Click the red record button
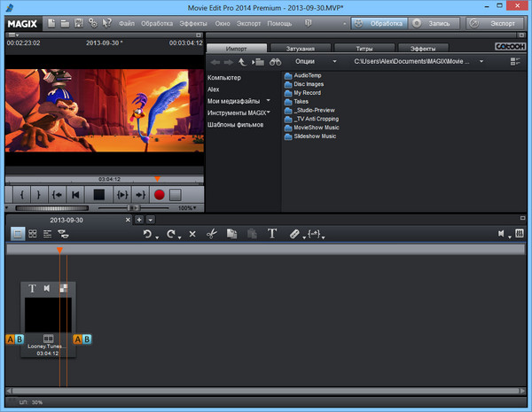The image size is (532, 412). pos(160,194)
